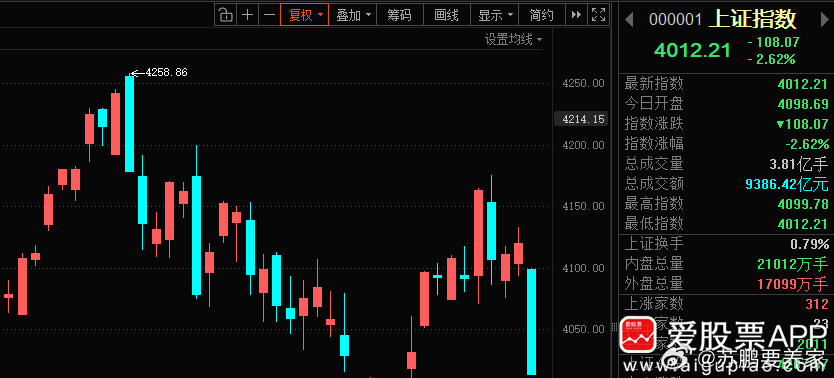Click the 筹码 button
The width and height of the screenshot is (834, 378).
coord(399,15)
